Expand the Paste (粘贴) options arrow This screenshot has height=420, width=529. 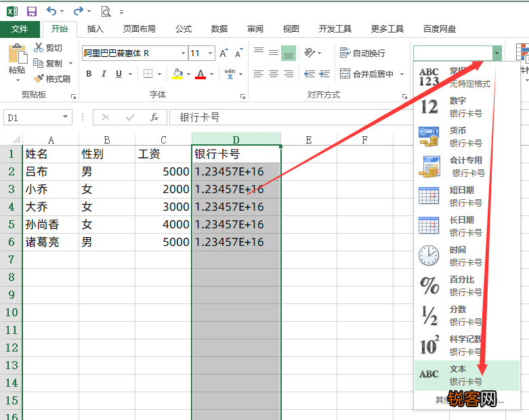(18, 81)
